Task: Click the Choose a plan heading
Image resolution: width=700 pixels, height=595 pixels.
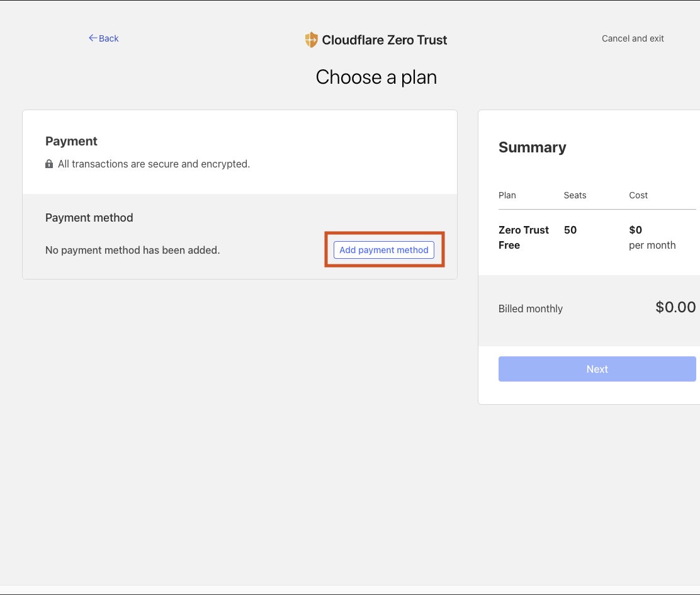Action: [x=376, y=77]
